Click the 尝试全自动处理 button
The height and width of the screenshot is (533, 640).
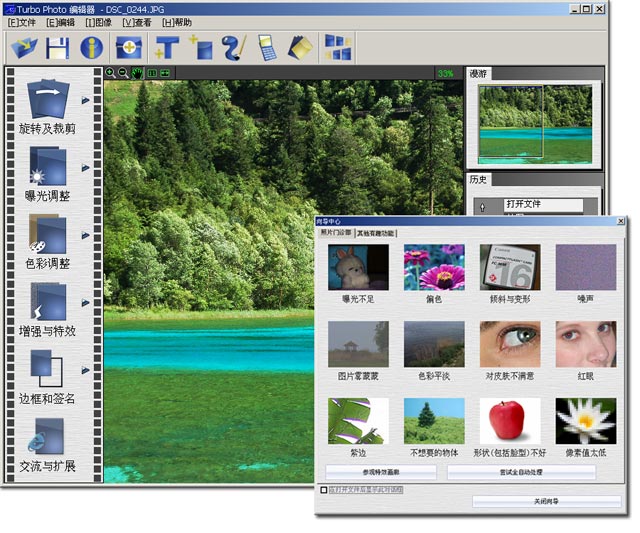(x=521, y=472)
